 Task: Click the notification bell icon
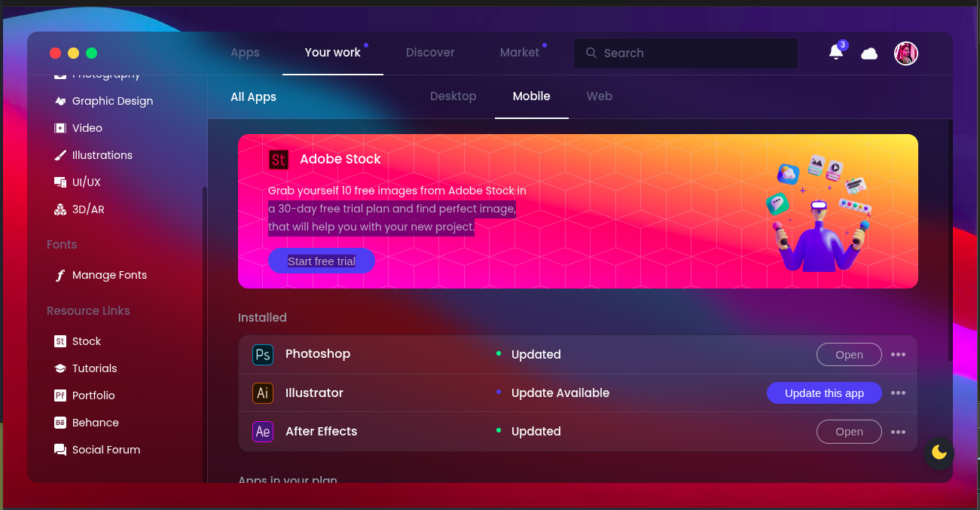click(835, 53)
